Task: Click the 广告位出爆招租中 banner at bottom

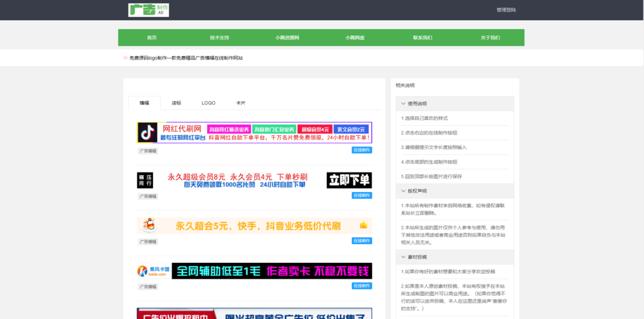Action: (x=255, y=314)
